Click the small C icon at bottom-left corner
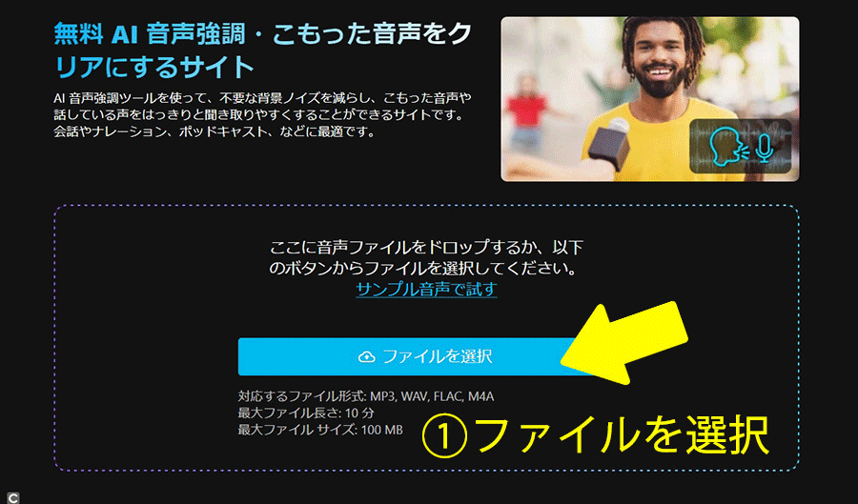This screenshot has width=858, height=504. (12, 497)
